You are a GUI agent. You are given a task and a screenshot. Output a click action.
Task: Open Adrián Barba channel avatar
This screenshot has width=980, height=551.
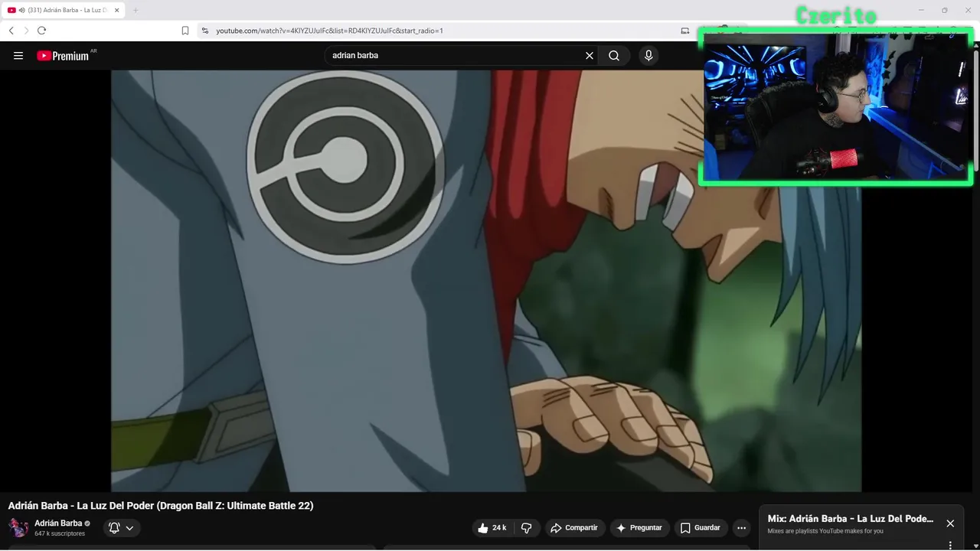point(18,527)
